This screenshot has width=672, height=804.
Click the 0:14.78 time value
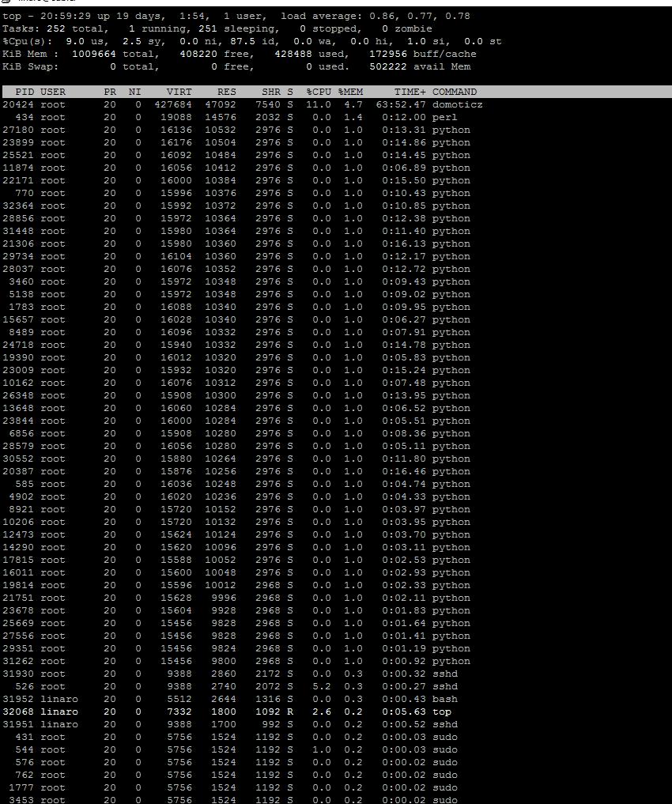tap(404, 345)
